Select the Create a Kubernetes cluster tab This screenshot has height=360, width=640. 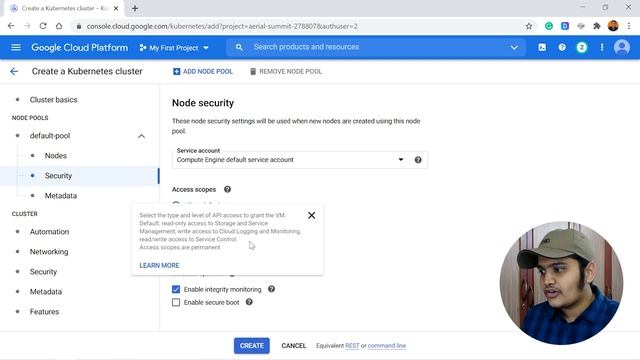64,8
